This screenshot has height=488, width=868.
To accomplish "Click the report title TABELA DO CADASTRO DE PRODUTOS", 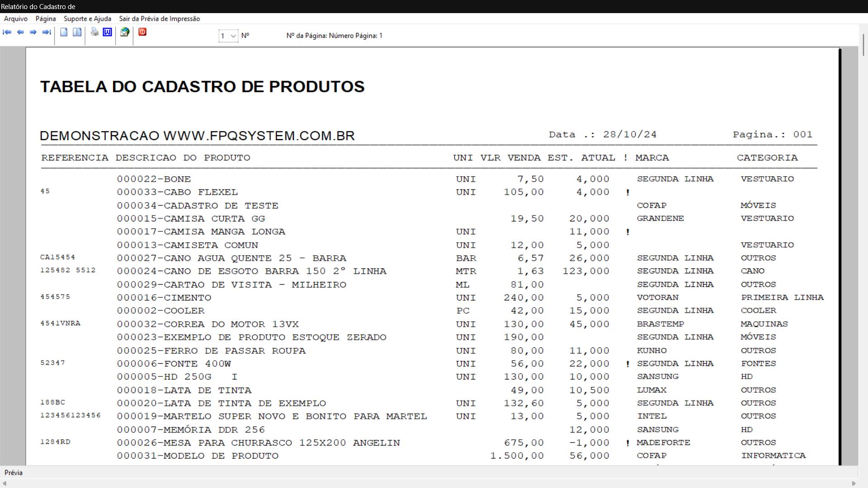I will pos(203,86).
